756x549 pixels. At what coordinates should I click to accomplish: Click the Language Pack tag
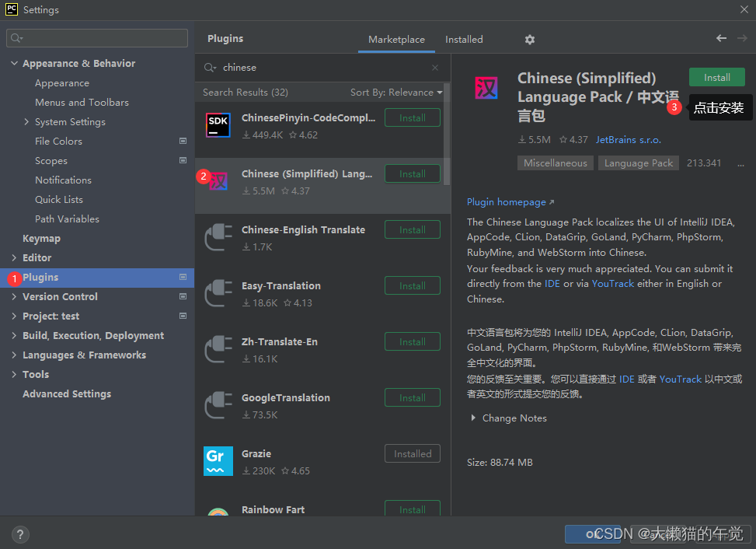tap(639, 163)
